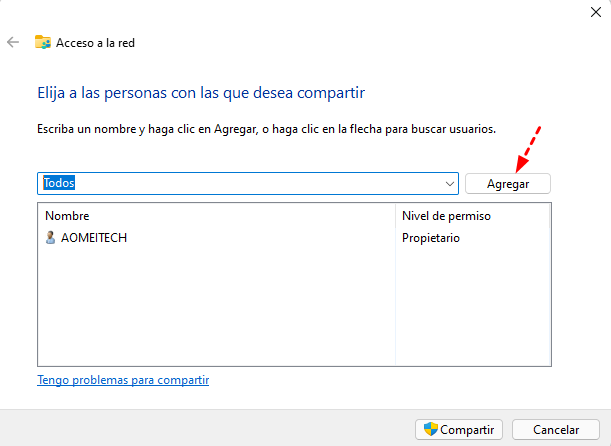
Task: Click the shield icon on Compartir button
Action: tap(430, 429)
